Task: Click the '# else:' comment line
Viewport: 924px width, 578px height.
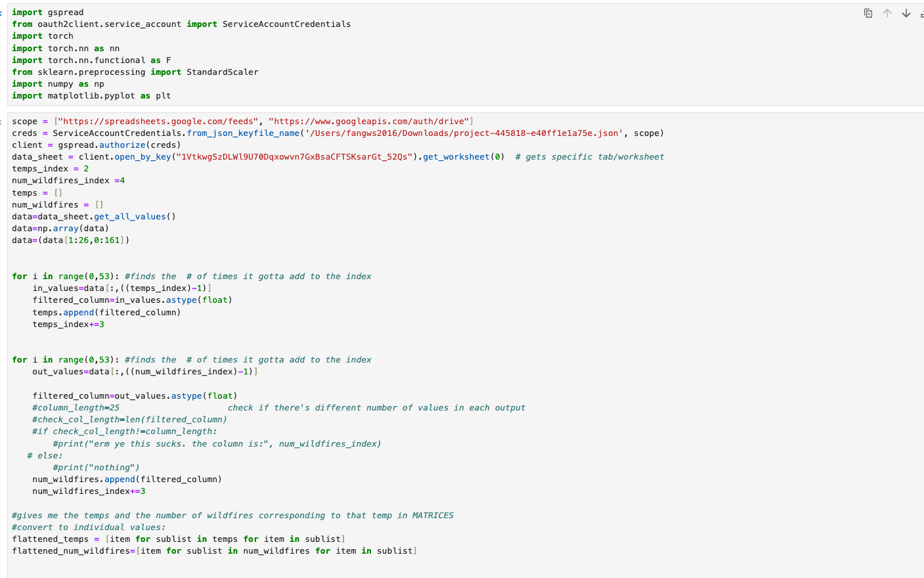Action: (45, 456)
